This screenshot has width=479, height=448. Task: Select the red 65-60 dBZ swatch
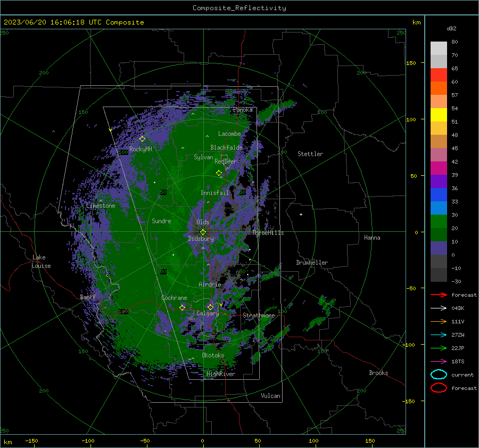point(439,75)
